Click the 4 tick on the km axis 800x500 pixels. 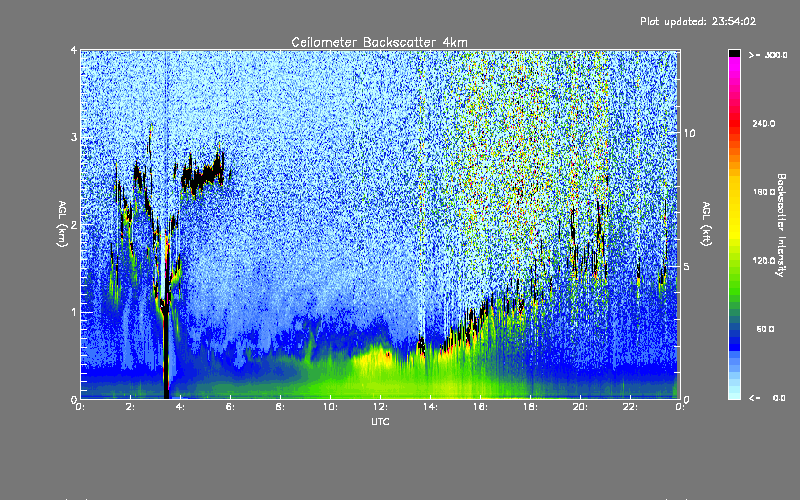click(x=74, y=50)
